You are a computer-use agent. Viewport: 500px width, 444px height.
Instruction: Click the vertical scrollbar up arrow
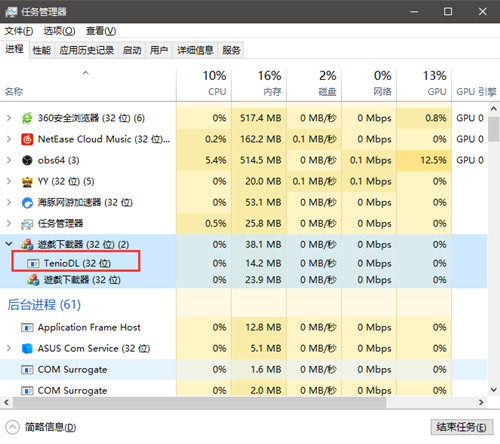494,109
